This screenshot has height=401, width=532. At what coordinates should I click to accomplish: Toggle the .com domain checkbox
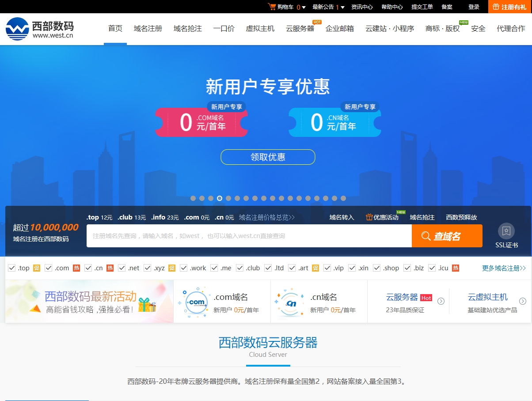(x=49, y=268)
